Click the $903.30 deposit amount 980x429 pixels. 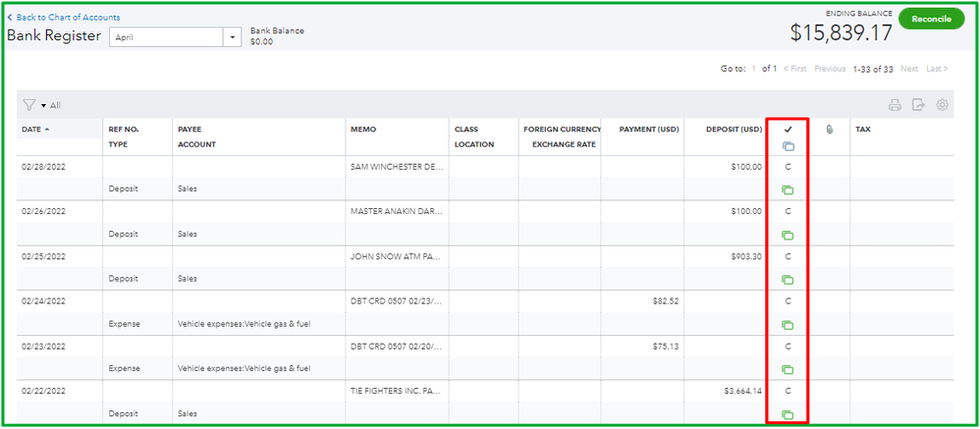747,256
